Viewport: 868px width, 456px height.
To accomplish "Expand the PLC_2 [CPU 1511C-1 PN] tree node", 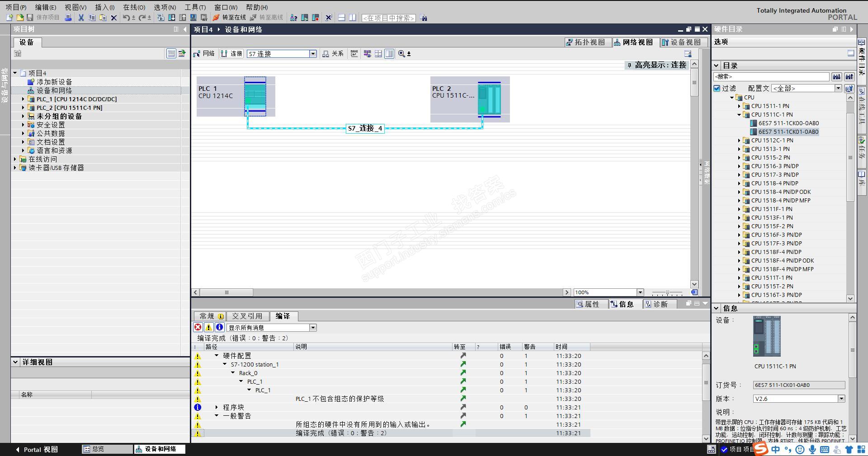I will pos(23,108).
